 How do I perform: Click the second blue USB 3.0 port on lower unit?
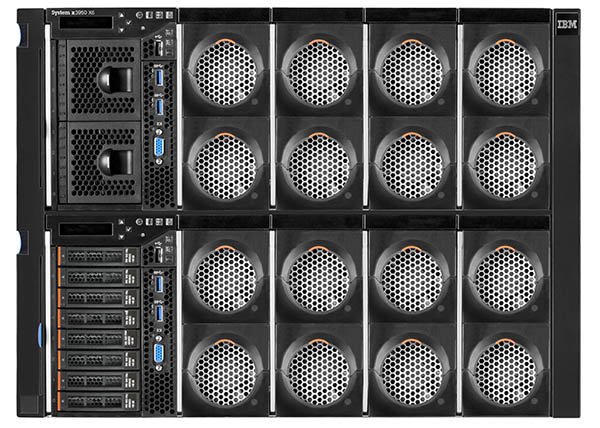[x=158, y=312]
